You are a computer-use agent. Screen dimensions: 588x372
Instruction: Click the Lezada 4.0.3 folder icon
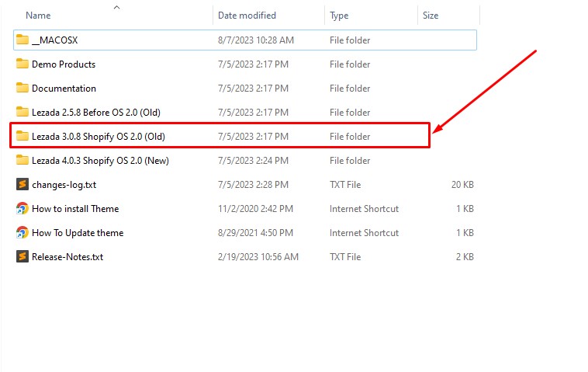(x=22, y=160)
